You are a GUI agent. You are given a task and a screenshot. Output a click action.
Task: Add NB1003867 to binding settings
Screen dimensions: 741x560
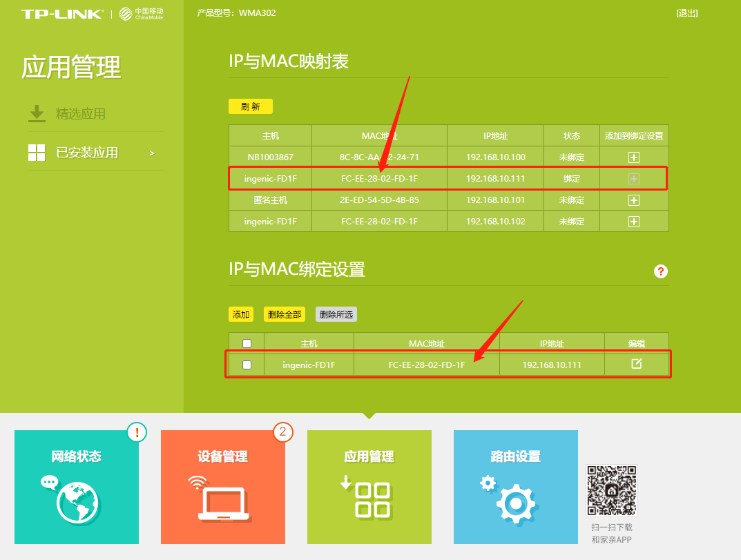pos(633,157)
